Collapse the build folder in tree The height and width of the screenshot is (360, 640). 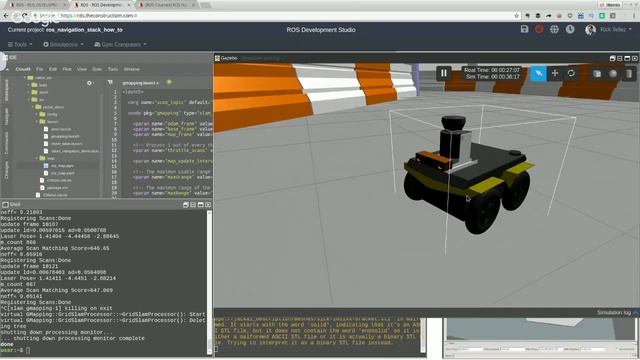click(29, 85)
